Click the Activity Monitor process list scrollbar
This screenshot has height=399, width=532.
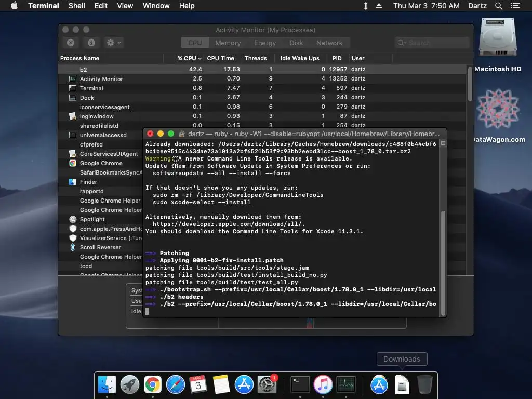470,84
